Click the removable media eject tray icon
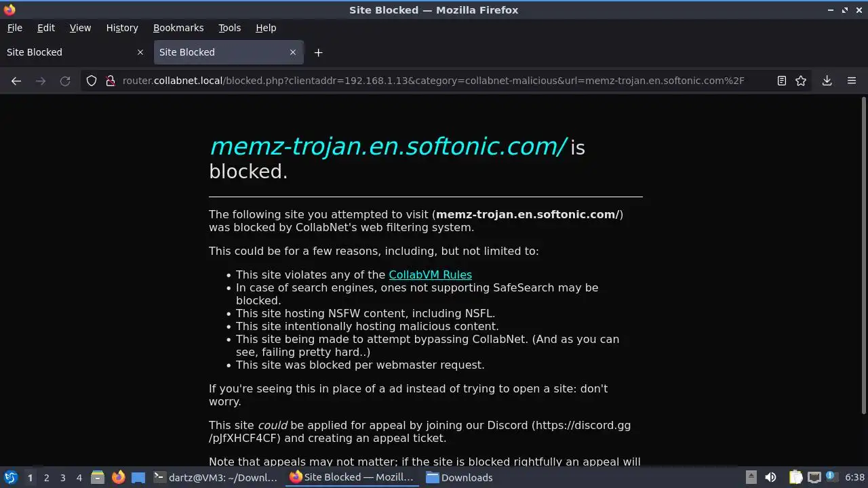 click(751, 477)
